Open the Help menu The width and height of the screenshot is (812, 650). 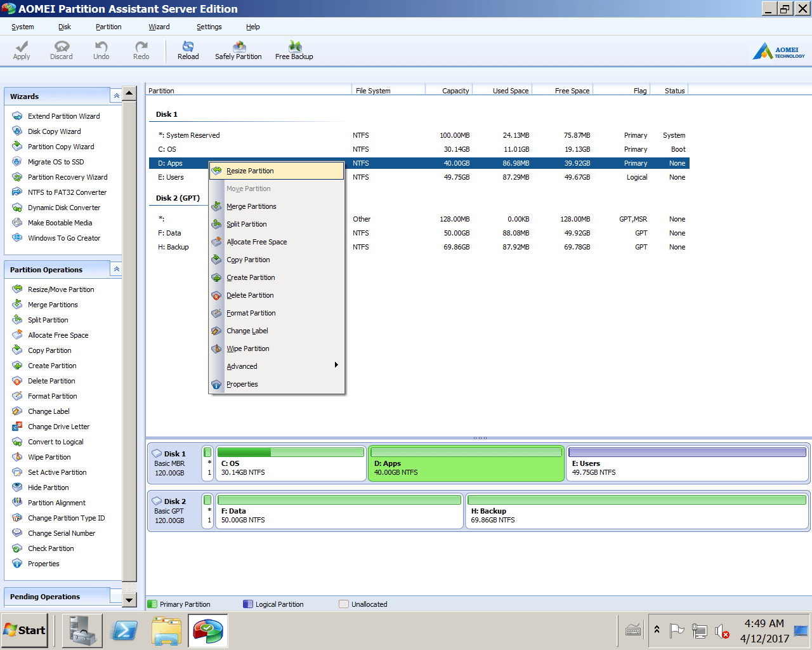pos(253,27)
